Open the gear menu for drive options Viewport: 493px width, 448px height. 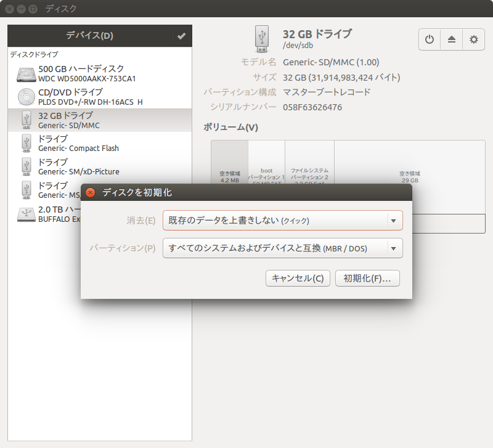[x=473, y=39]
